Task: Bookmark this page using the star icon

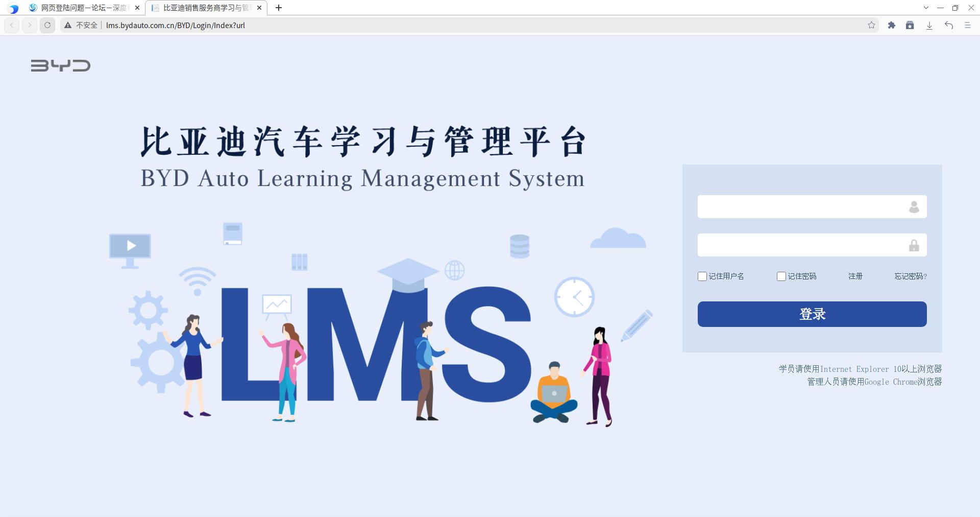Action: point(871,25)
